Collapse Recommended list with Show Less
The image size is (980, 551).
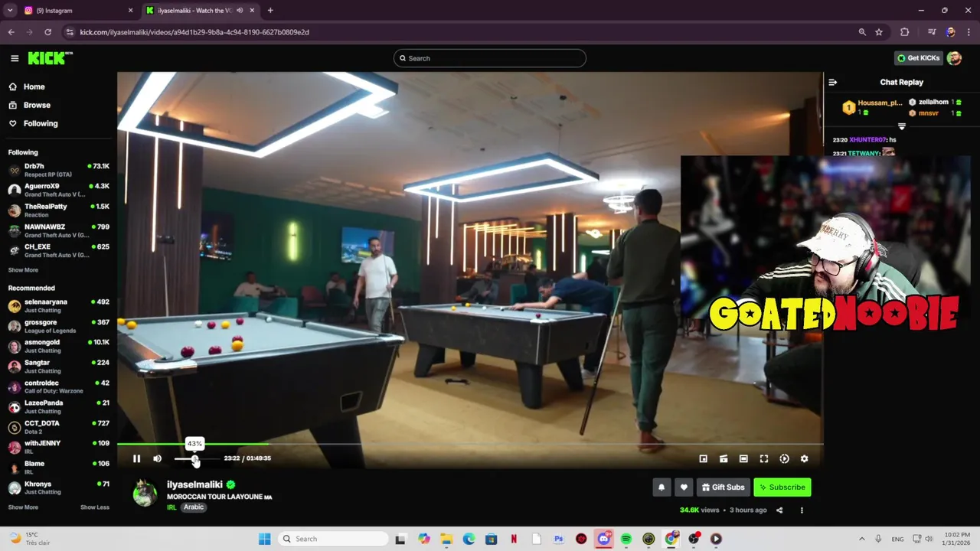point(95,507)
